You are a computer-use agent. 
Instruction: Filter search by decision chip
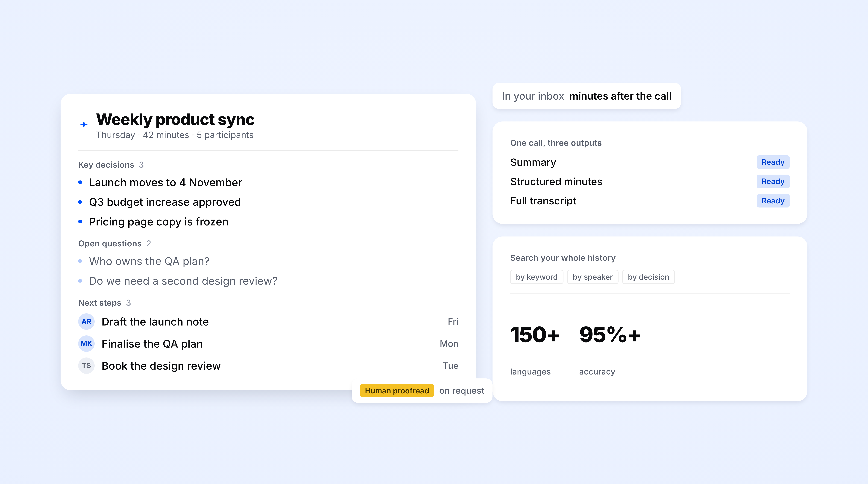click(648, 277)
